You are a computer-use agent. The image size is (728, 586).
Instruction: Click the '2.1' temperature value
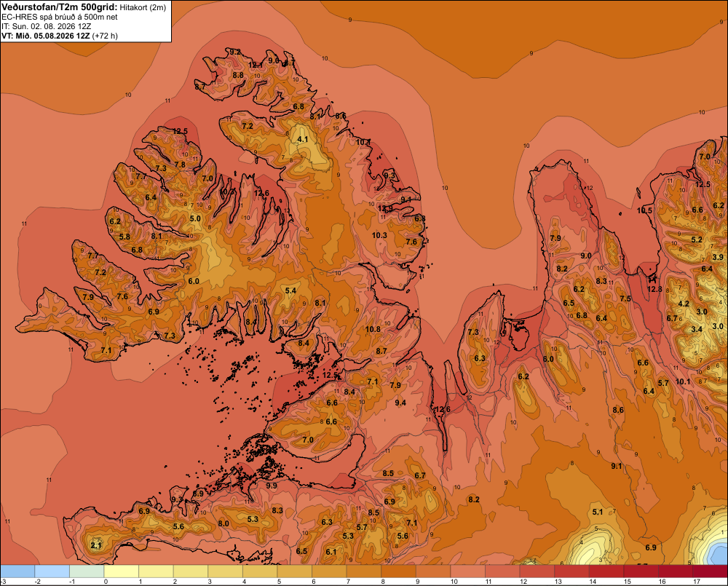[x=95, y=546]
